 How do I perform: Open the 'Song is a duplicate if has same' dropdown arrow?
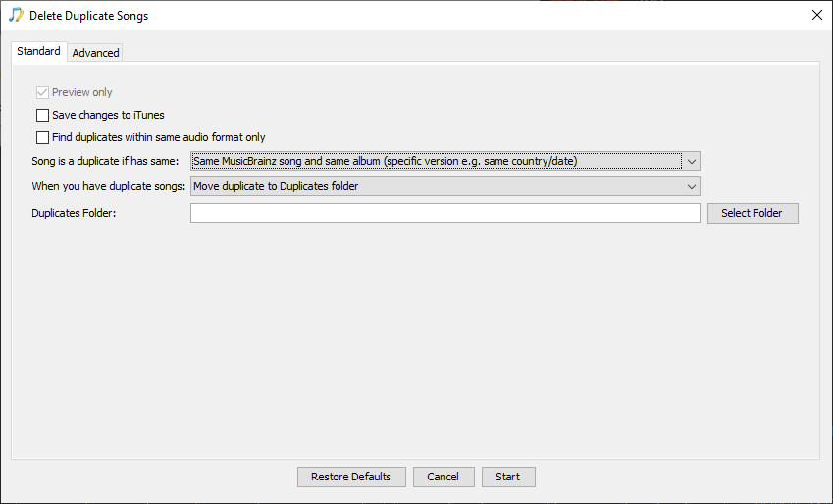click(691, 161)
